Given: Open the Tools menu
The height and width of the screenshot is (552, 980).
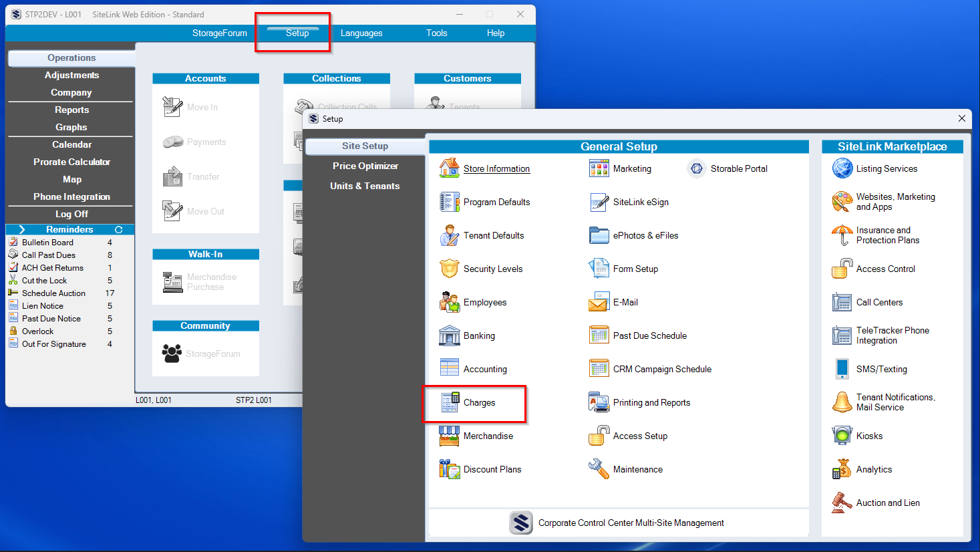Looking at the screenshot, I should tap(437, 33).
